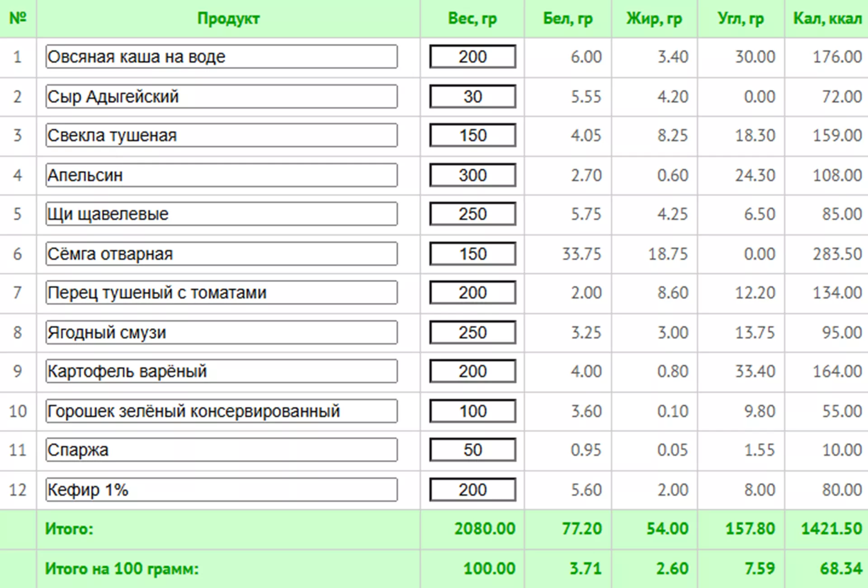Click the 'Кал, ккал' column header
Image resolution: width=868 pixels, height=588 pixels.
click(828, 19)
